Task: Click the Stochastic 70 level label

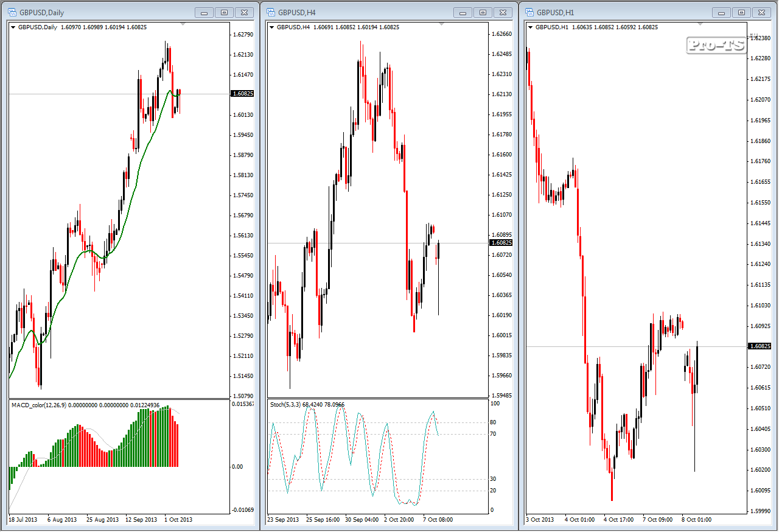Action: 493,434
